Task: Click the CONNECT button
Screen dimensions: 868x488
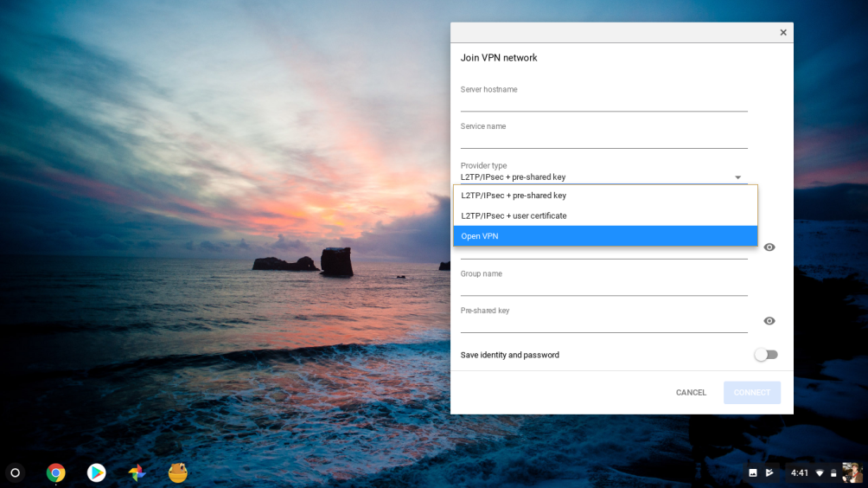Action: click(x=751, y=393)
